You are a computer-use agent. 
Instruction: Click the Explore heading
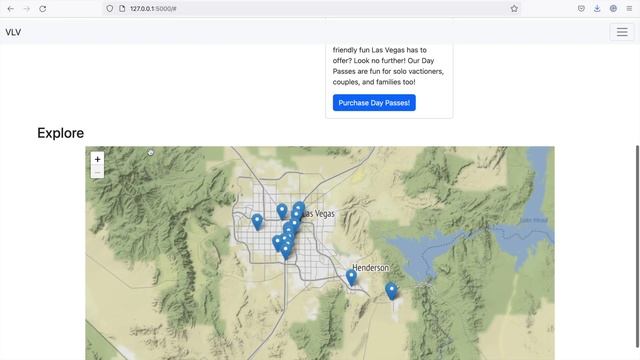coord(60,133)
